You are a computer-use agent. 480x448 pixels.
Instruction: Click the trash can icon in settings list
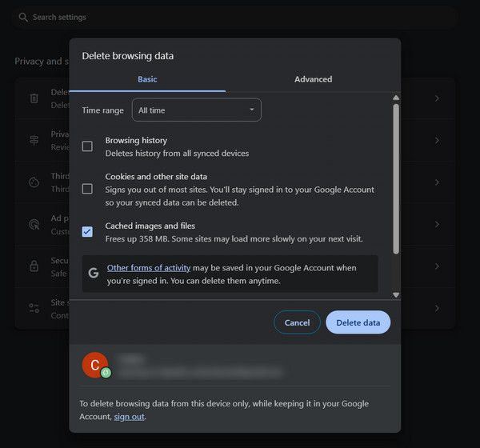[x=34, y=98]
